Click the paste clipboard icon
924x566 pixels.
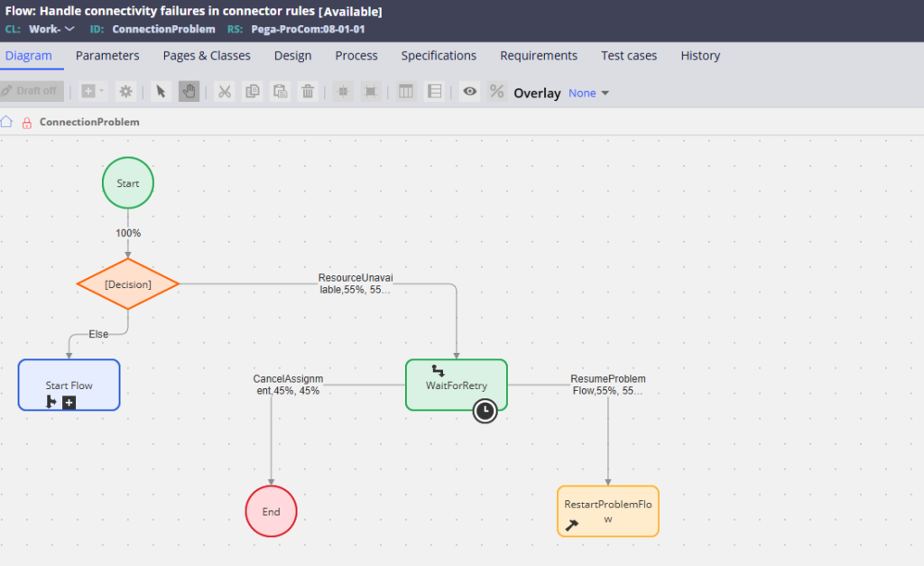[280, 91]
